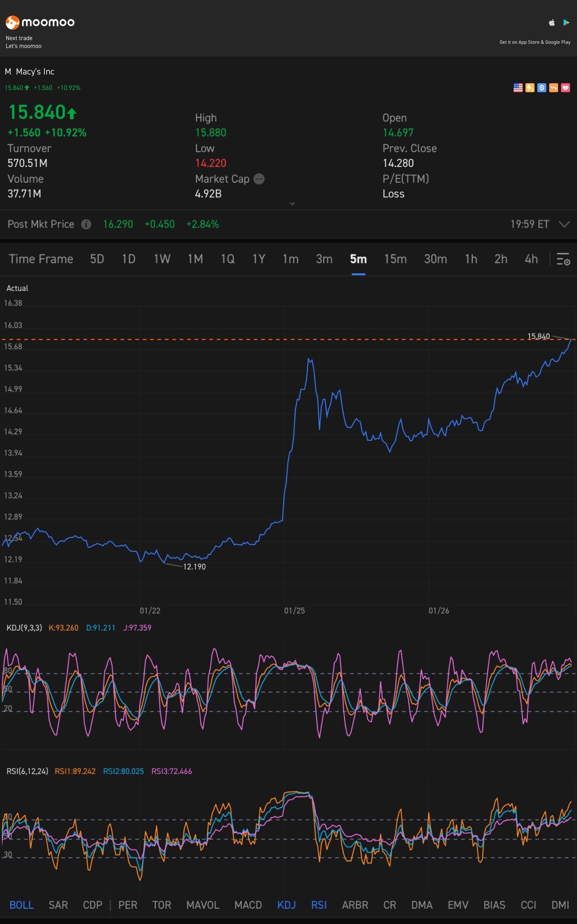The image size is (577, 924).
Task: Select the 1D time frame
Action: (x=129, y=259)
